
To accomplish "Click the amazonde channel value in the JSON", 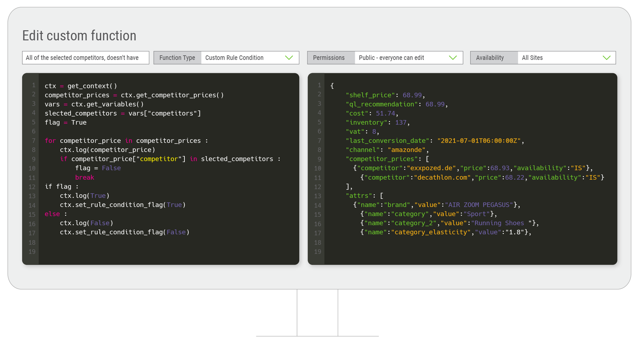I will pos(407,150).
